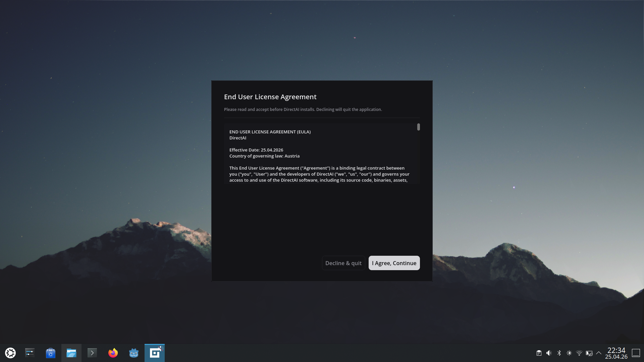Launch the Godot engine icon
This screenshot has height=362, width=644.
click(134, 353)
